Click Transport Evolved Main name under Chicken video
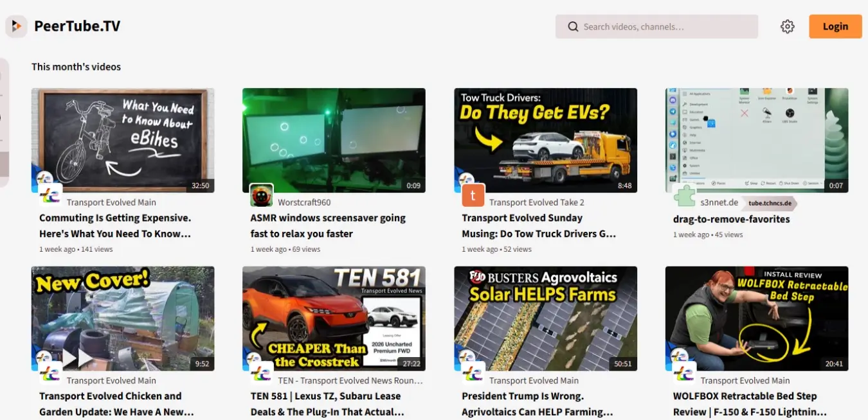The width and height of the screenshot is (868, 420). 111,381
